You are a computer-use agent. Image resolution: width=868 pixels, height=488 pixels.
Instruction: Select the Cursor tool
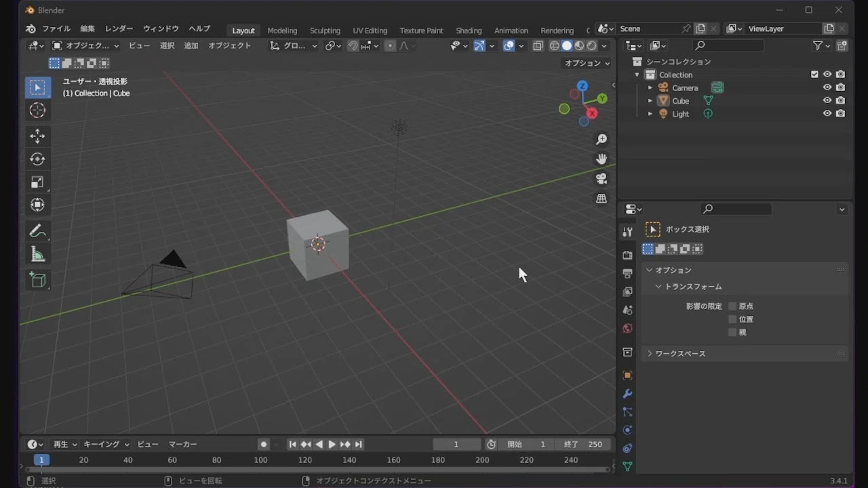coord(37,110)
